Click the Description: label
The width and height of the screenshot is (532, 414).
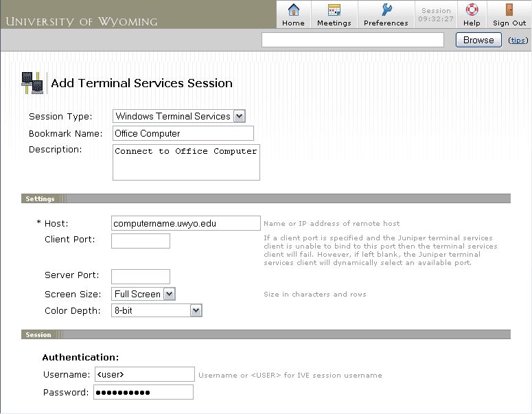[56, 150]
